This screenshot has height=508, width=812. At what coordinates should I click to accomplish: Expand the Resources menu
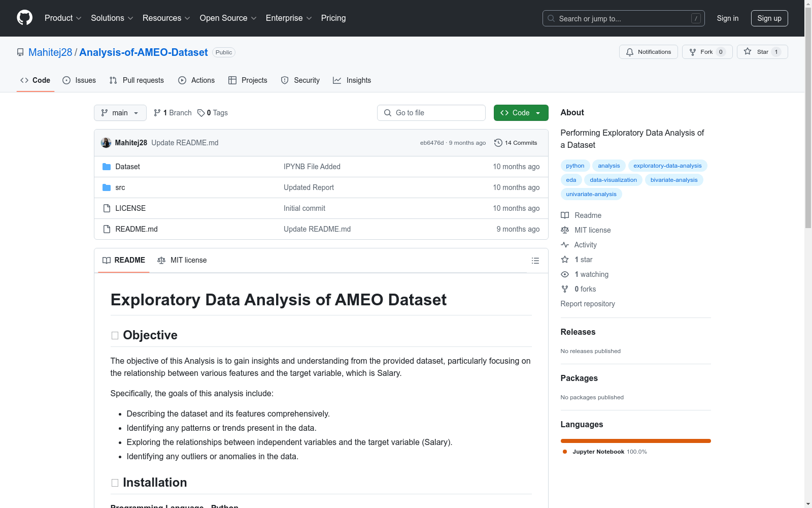pyautogui.click(x=166, y=18)
